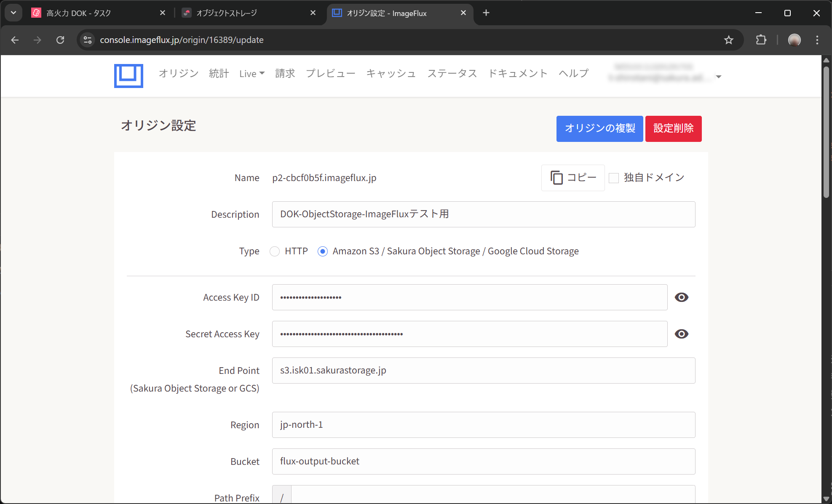
Task: Expand the Live dropdown menu
Action: click(252, 74)
